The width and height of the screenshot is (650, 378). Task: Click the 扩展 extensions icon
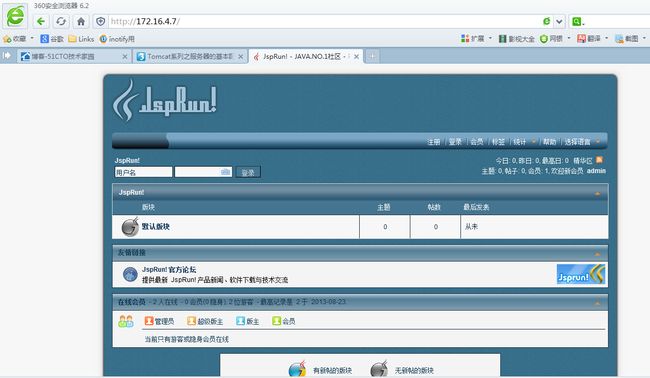pos(465,39)
